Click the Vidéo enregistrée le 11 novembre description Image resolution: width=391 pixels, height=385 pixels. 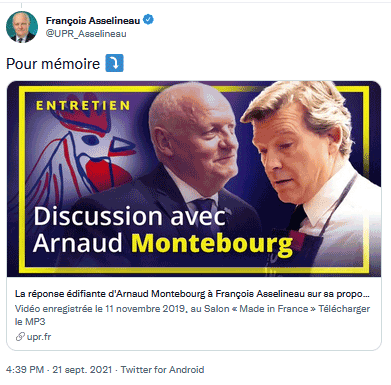[165, 309]
